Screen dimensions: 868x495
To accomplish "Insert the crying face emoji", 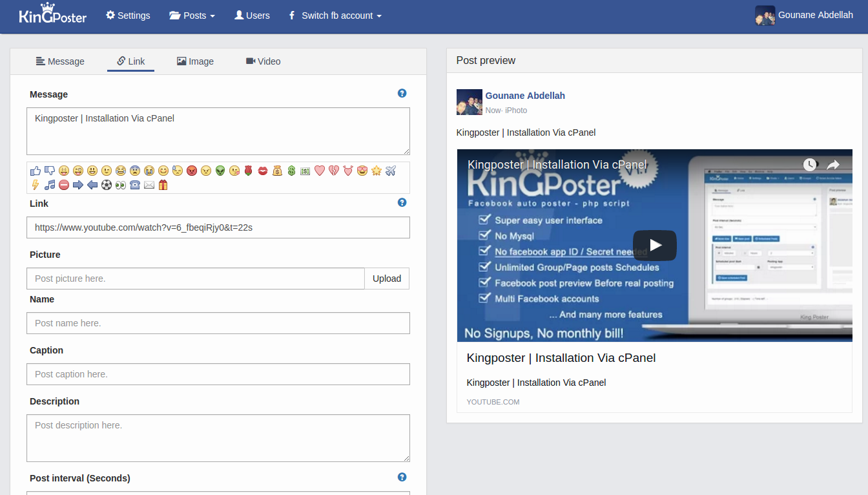I will click(149, 171).
